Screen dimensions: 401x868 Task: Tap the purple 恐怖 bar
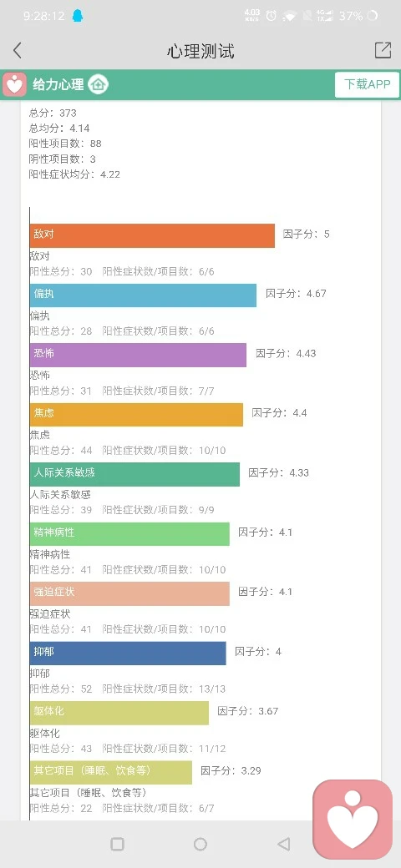pos(138,355)
